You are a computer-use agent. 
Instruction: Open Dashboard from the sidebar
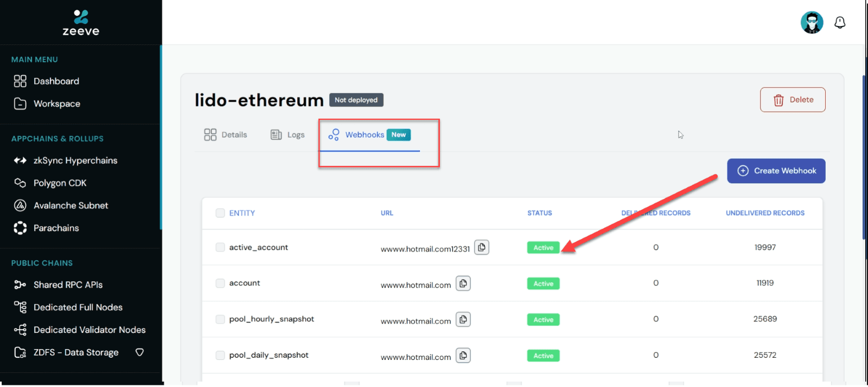(47, 81)
